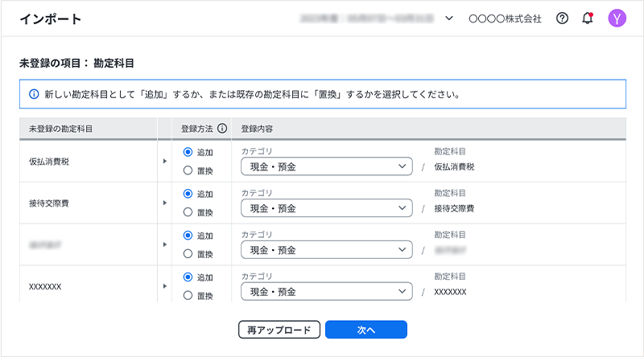This screenshot has height=357, width=644.
Task: Click the ○○○○株式会社 company name
Action: [505, 18]
